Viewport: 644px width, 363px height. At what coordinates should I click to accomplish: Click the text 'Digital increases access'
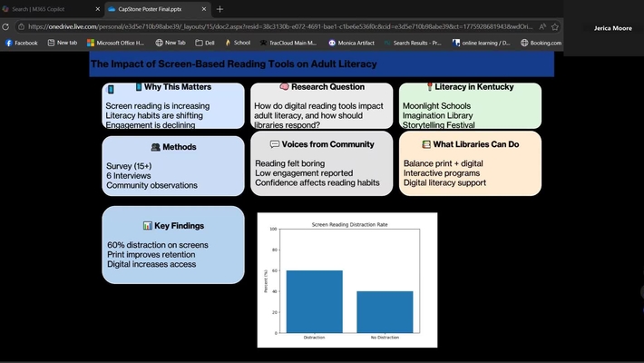point(151,264)
